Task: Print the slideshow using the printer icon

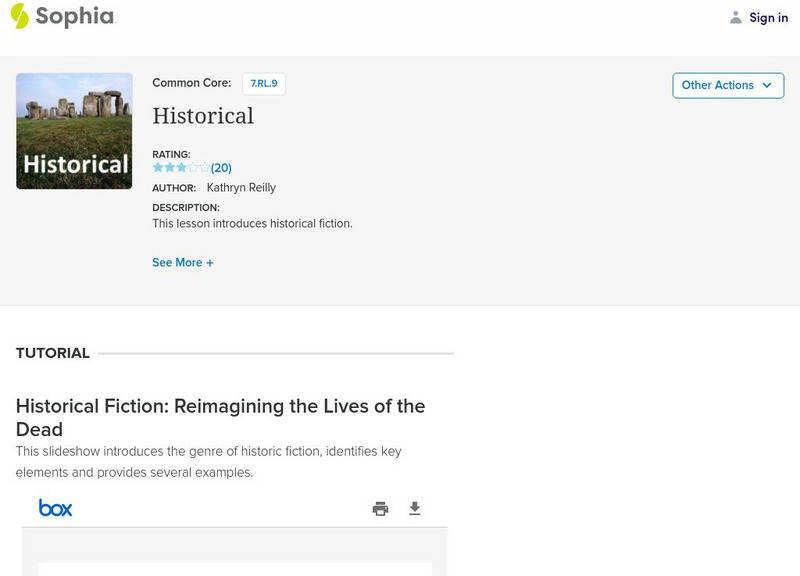Action: point(380,508)
